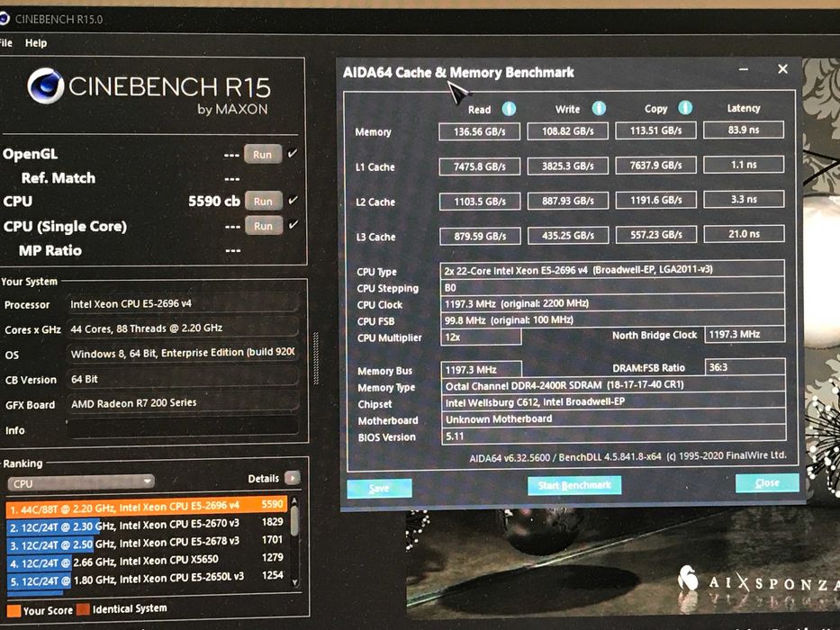Click the Cinebench title bar app icon
The image size is (840, 630).
point(5,19)
